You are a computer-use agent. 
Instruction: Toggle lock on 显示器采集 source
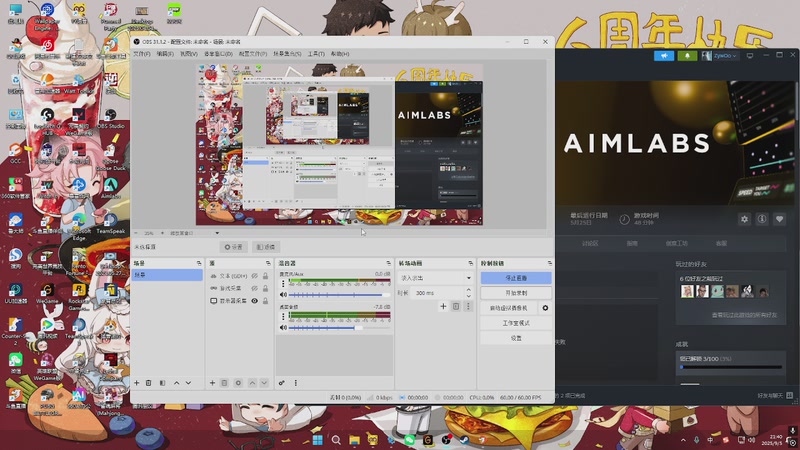pyautogui.click(x=265, y=301)
